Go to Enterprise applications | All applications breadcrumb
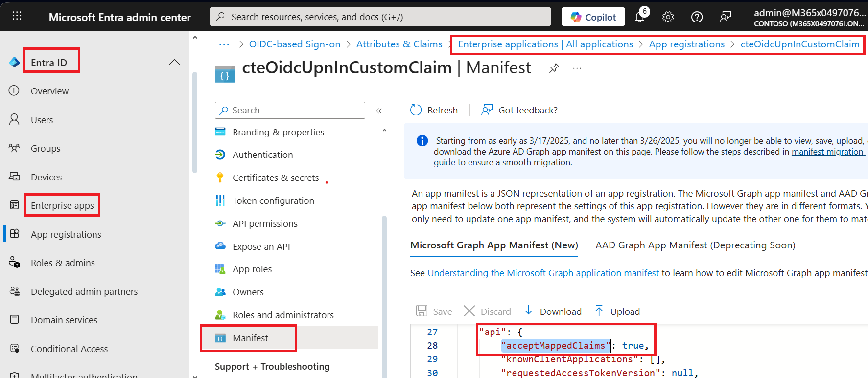 [545, 44]
